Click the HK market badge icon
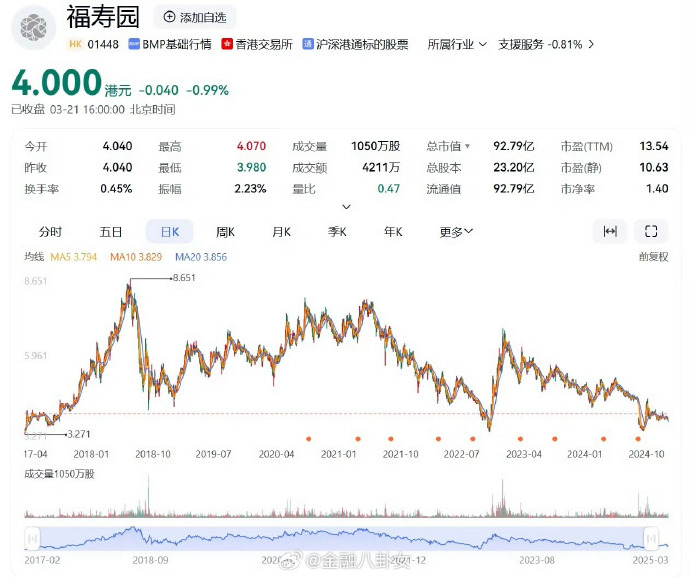Image resolution: width=690 pixels, height=577 pixels. pyautogui.click(x=75, y=44)
